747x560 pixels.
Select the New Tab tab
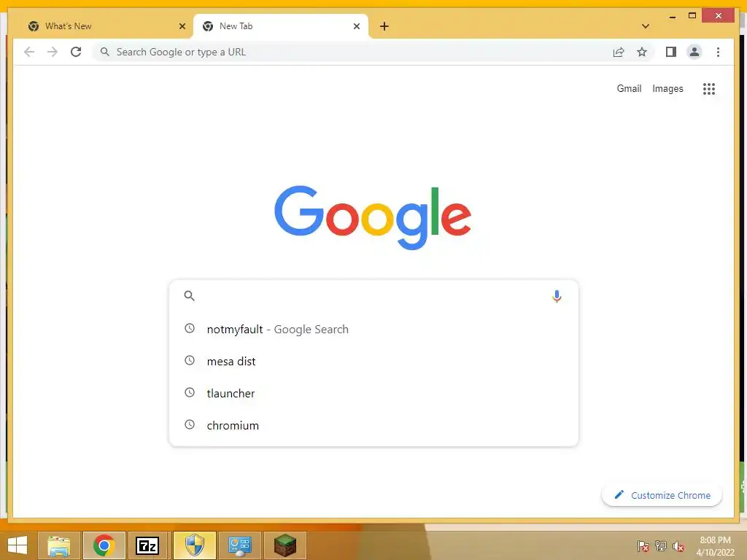[281, 26]
